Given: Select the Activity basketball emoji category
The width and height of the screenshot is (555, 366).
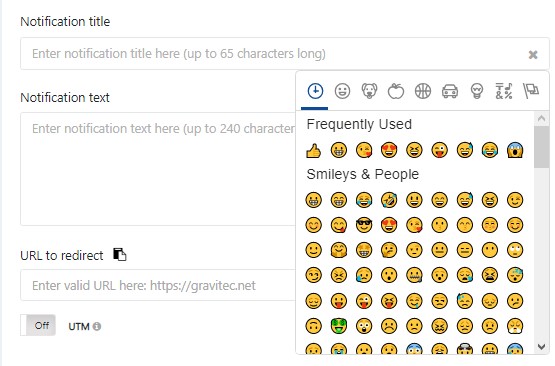Looking at the screenshot, I should (x=423, y=91).
